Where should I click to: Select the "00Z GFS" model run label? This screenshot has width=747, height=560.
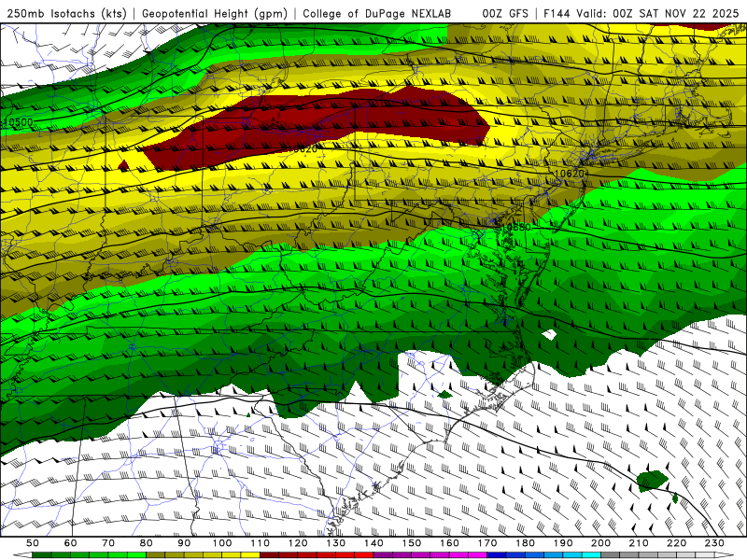[x=505, y=13]
